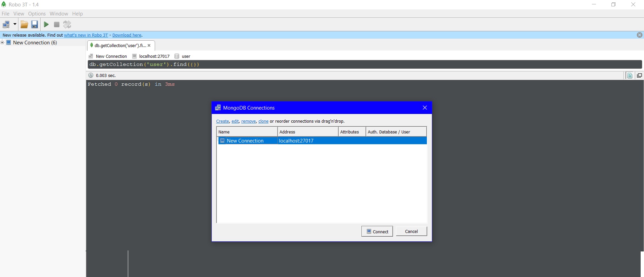
Task: Click the Fetched 0 record(s) output text
Action: 131,84
